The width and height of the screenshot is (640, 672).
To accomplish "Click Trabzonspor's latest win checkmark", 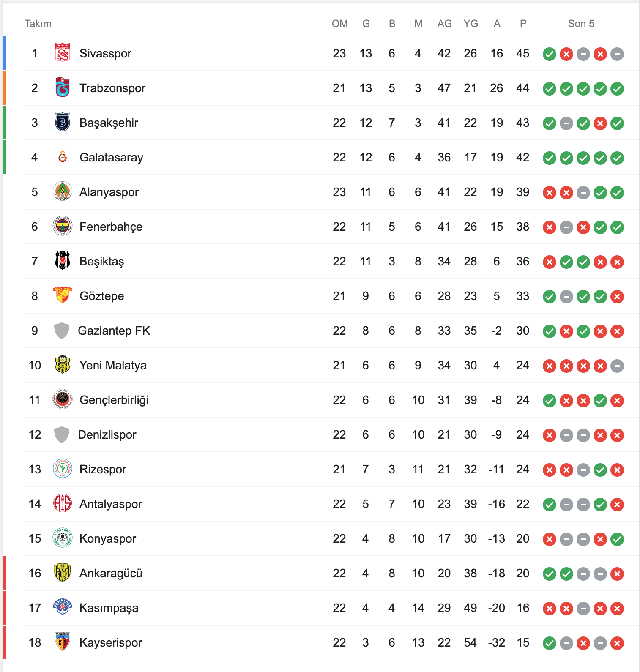I will pos(617,89).
